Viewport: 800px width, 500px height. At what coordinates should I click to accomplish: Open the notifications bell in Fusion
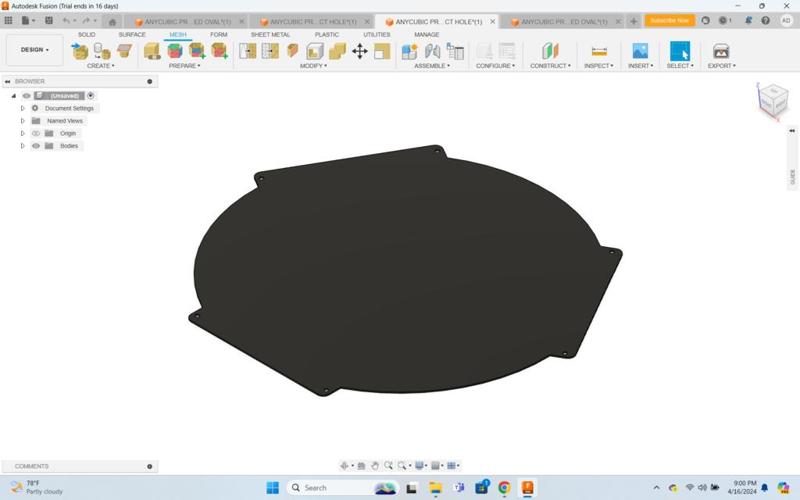click(x=748, y=21)
